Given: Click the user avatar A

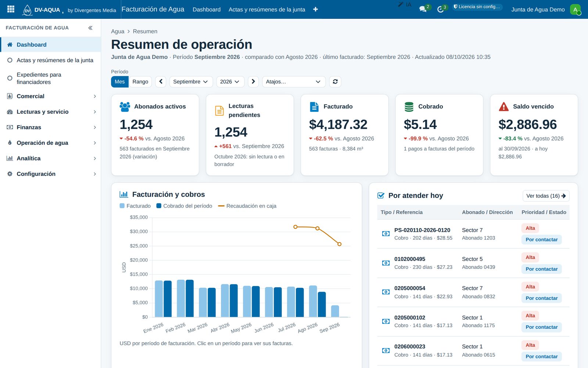Looking at the screenshot, I should 575,10.
